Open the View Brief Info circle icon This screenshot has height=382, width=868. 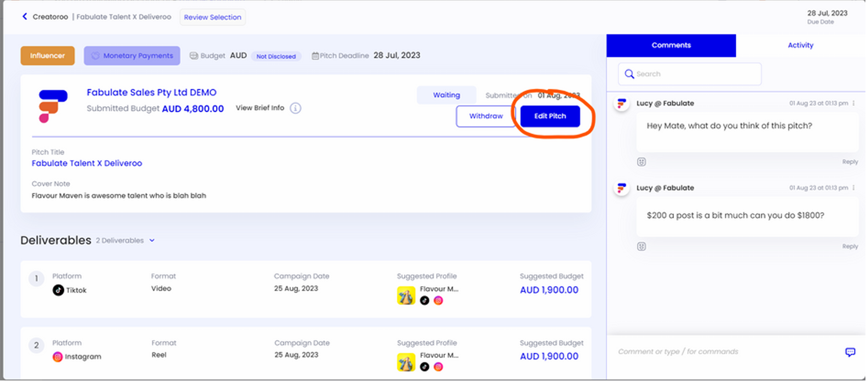click(x=296, y=108)
